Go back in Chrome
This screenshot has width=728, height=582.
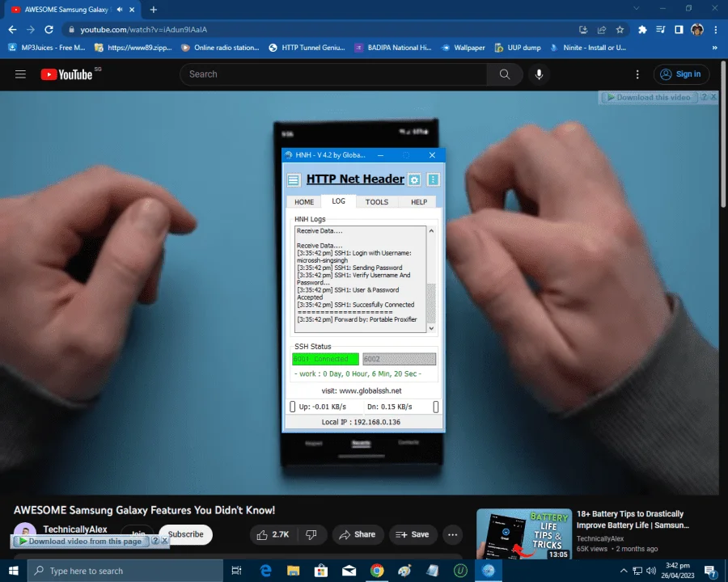[x=12, y=30]
